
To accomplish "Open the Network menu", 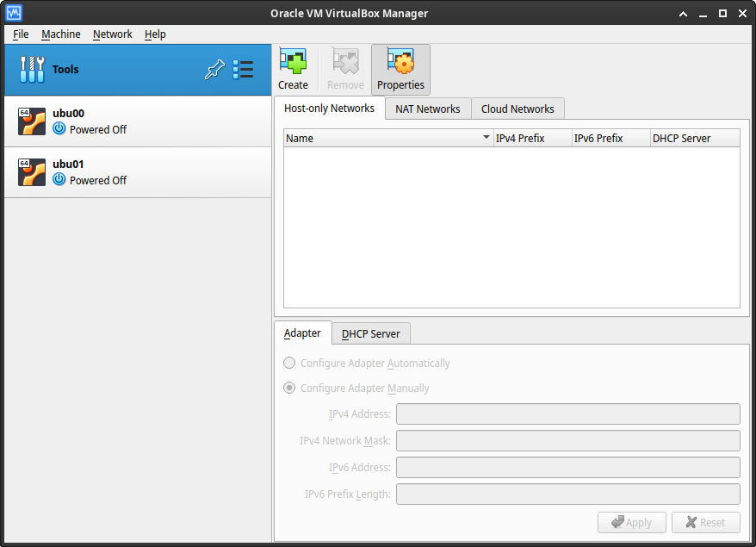I will [x=112, y=34].
